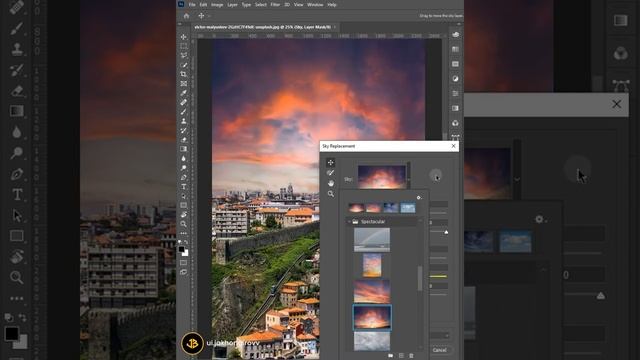
Task: Select the rainbow sky thumbnail
Action: click(372, 240)
